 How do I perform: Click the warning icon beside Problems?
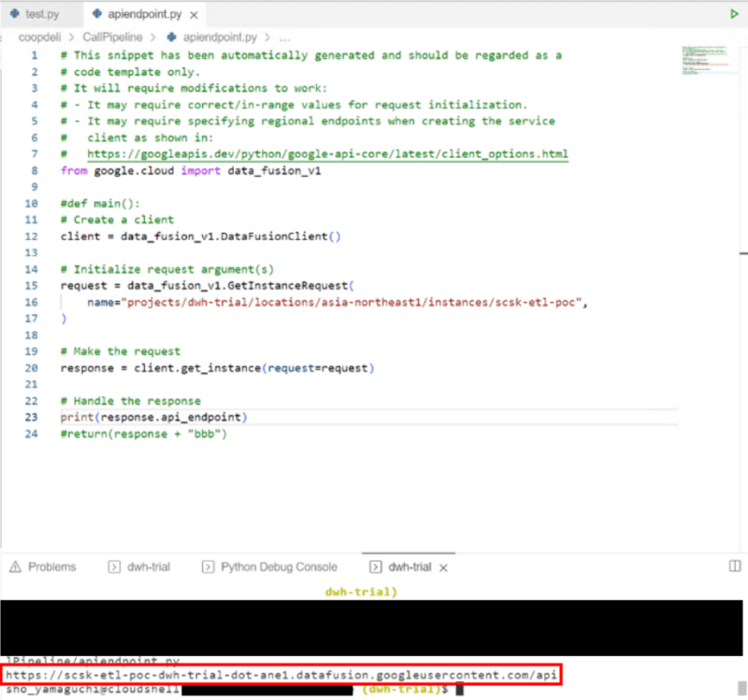[x=15, y=566]
